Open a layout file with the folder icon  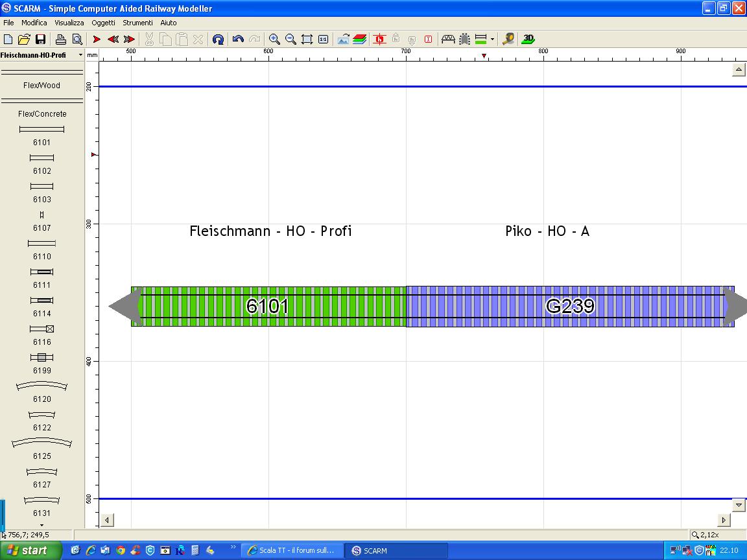pyautogui.click(x=24, y=40)
